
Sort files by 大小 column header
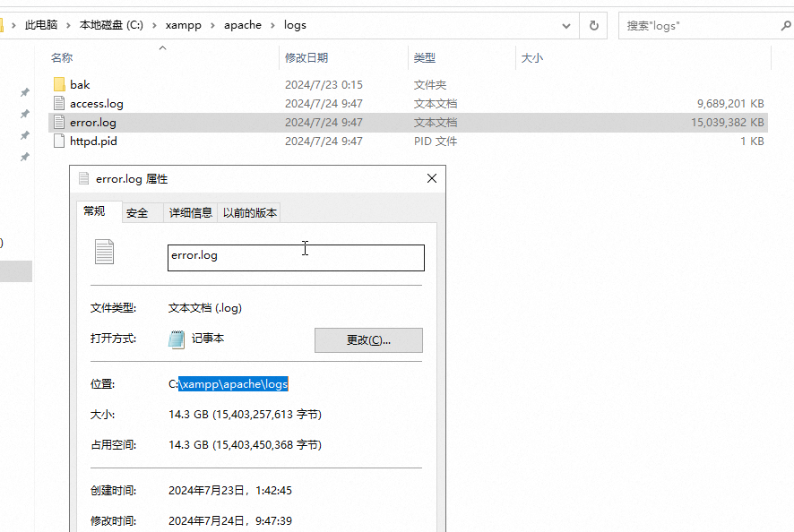[532, 58]
